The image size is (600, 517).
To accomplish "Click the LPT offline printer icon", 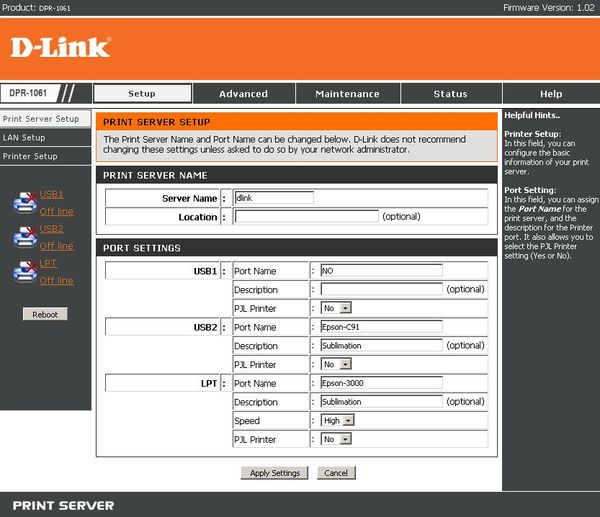I will point(25,271).
